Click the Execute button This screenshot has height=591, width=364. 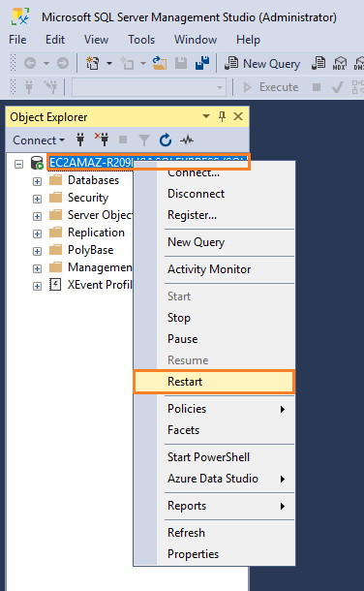(270, 87)
